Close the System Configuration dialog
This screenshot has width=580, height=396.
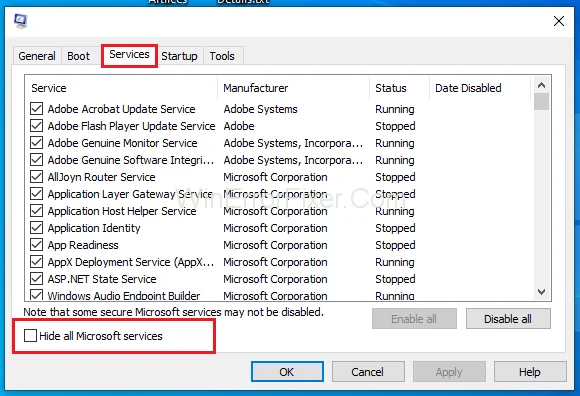tap(559, 21)
